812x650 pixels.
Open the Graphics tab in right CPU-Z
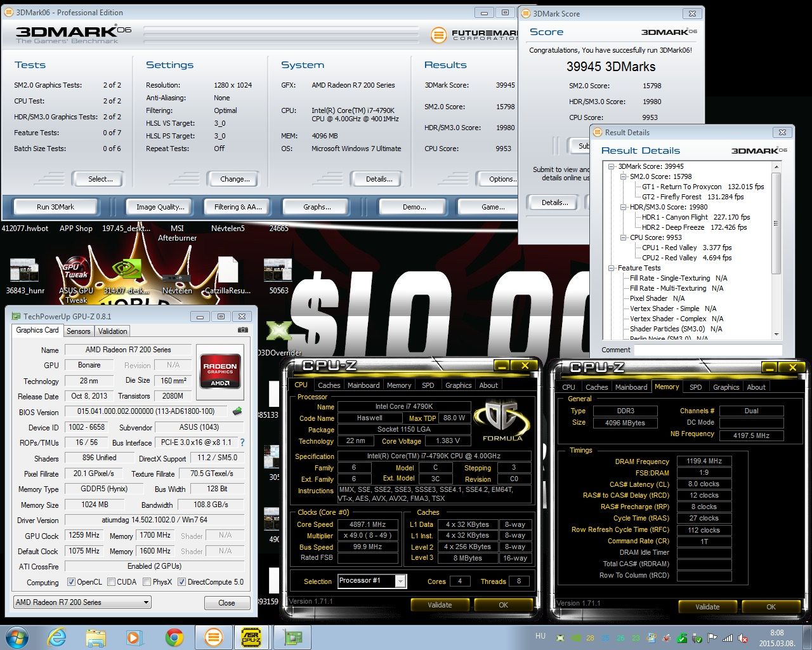click(x=726, y=387)
